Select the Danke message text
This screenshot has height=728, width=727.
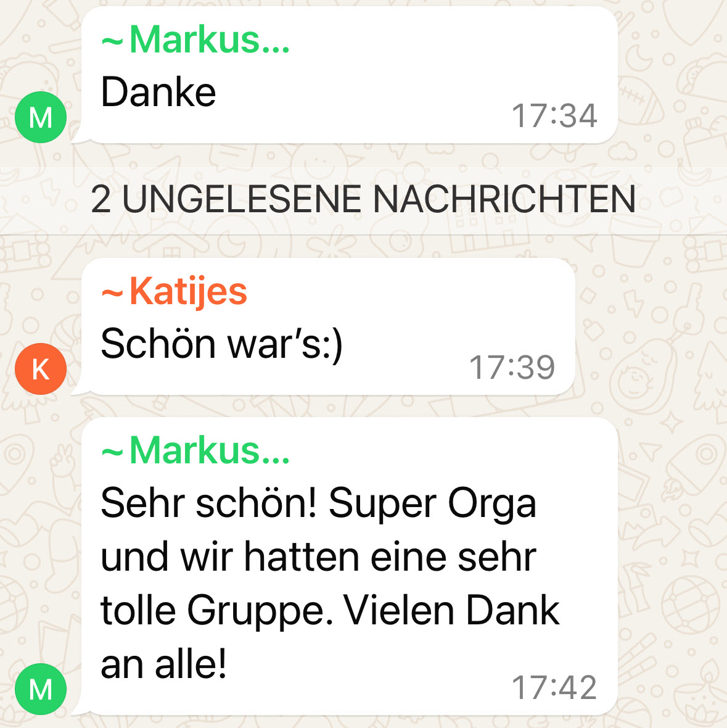click(x=158, y=92)
